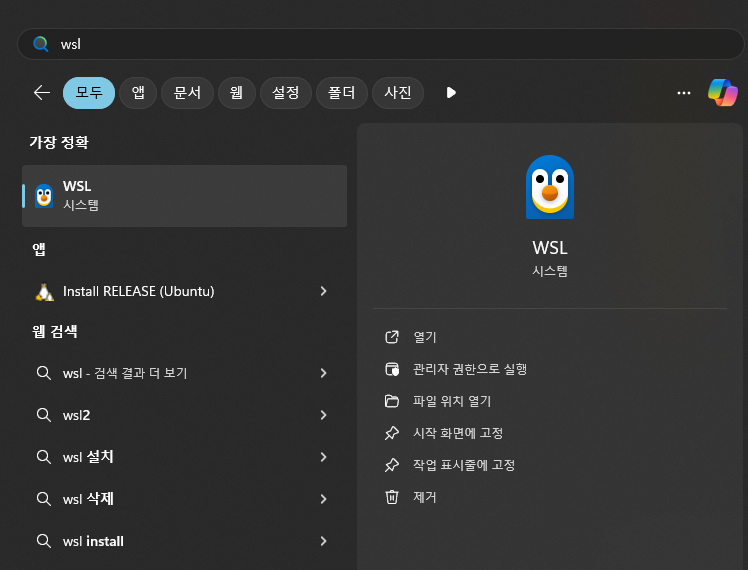Screen dimensions: 748x570
Task: Click search icon beside '검색 결과 더 보기'
Action: (44, 373)
